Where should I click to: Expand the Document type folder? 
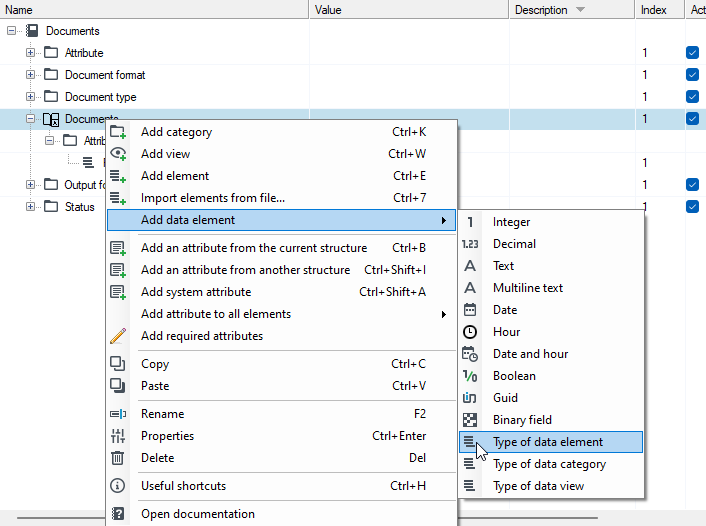click(x=30, y=97)
